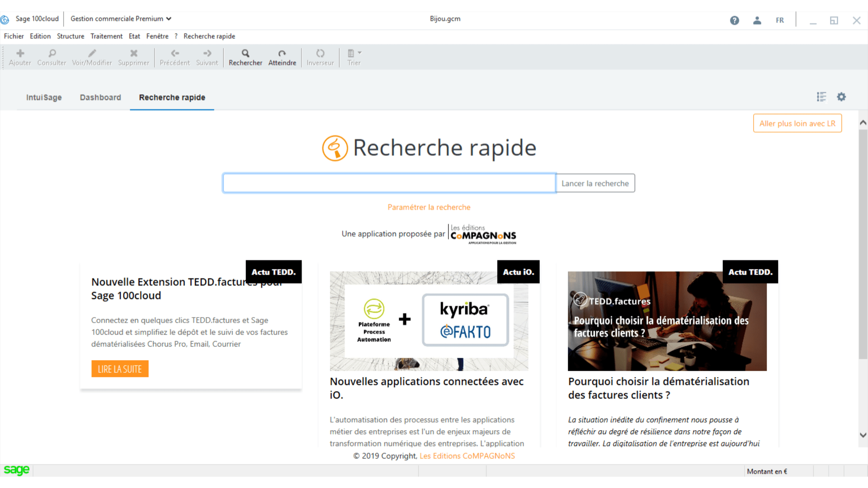The height and width of the screenshot is (488, 868).
Task: Open Nouvelle Extension TEDD.factures article title
Action: coord(187,289)
